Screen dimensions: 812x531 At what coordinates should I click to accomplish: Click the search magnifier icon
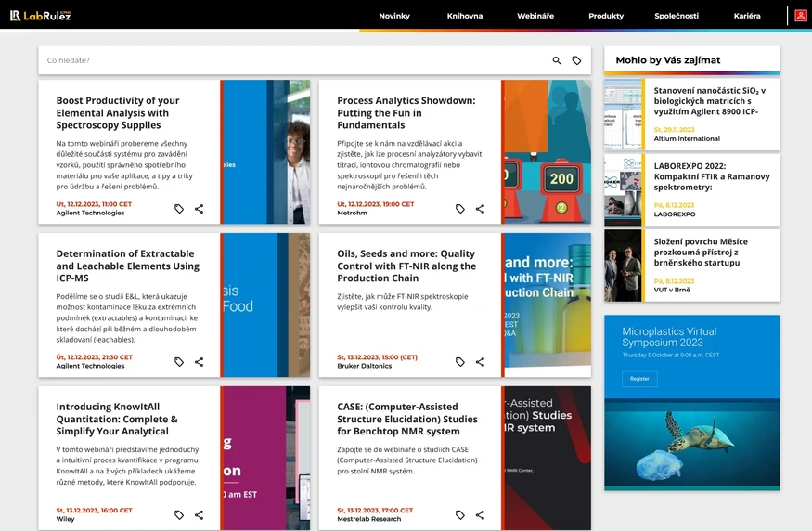(557, 60)
